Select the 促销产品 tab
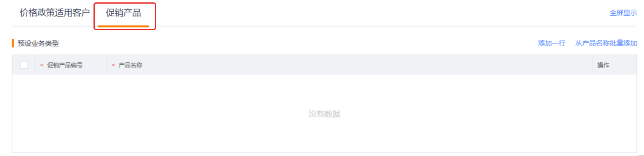The width and height of the screenshot is (644, 156). pyautogui.click(x=123, y=13)
